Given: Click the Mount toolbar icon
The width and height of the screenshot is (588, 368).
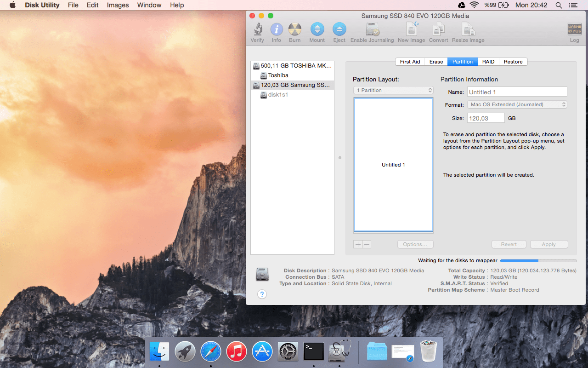Looking at the screenshot, I should pyautogui.click(x=317, y=31).
